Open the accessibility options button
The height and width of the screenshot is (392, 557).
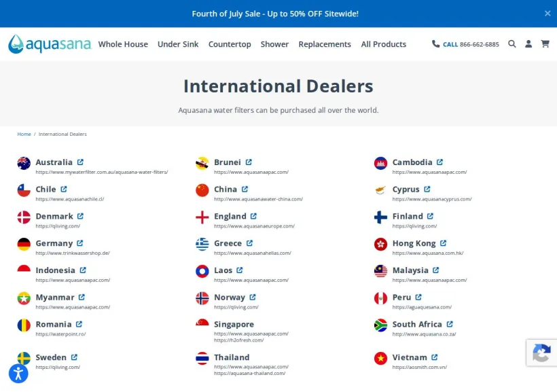pos(18,373)
